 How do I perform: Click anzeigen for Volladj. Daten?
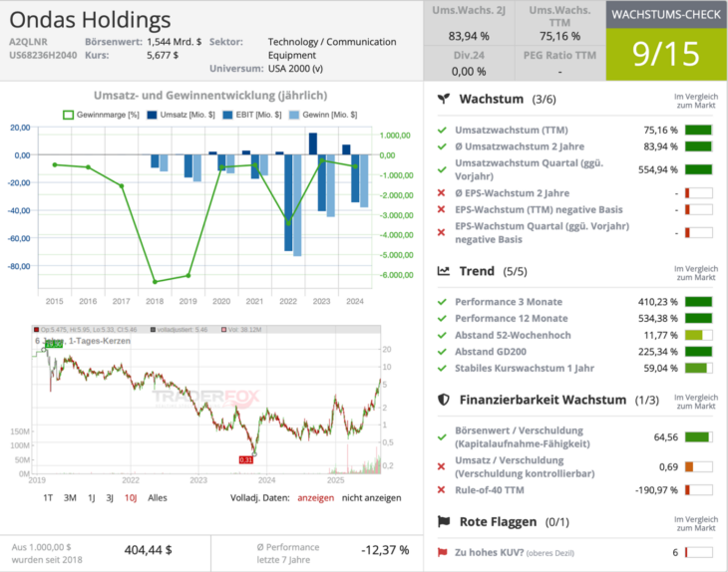(316, 498)
